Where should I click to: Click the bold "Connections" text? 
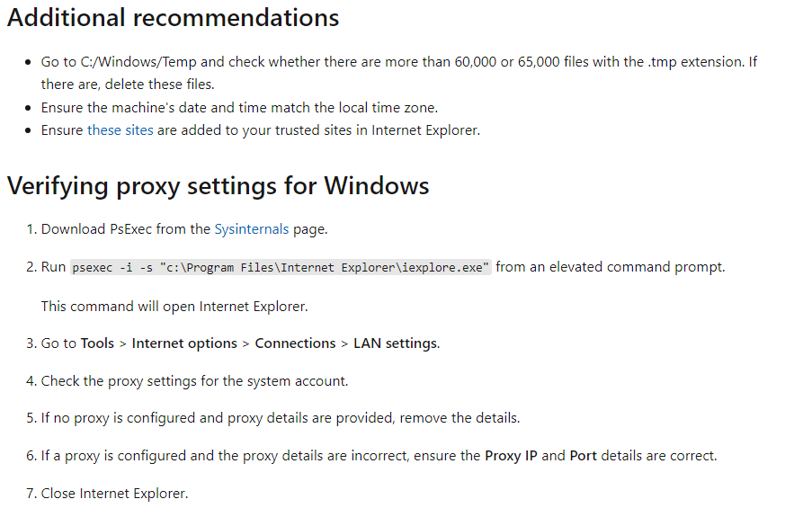click(295, 343)
